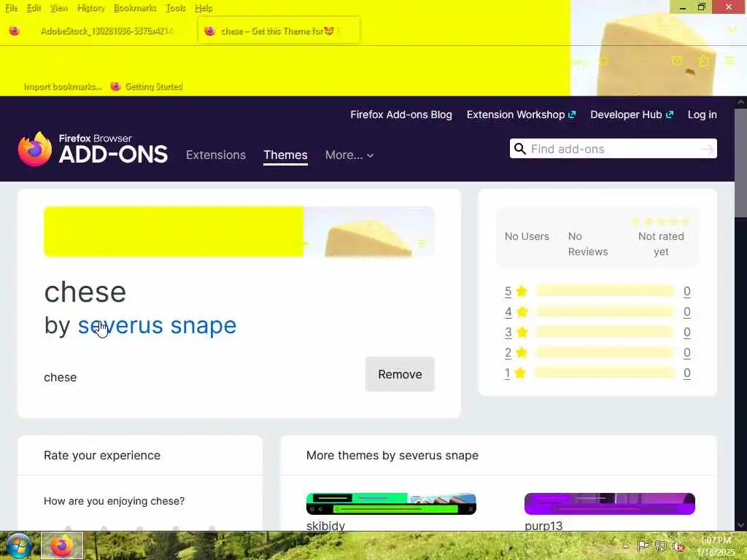Open the skibidy theme thumbnail
747x560 pixels.
tap(391, 504)
